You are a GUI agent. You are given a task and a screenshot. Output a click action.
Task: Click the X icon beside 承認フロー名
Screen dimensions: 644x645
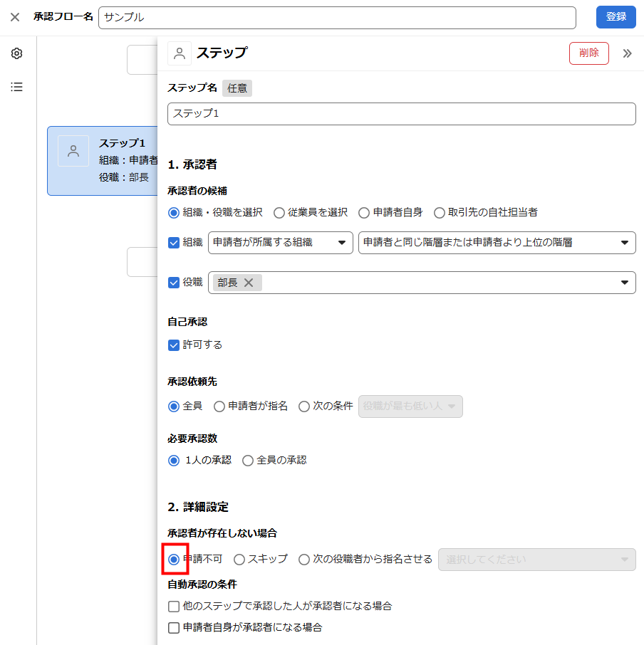click(x=15, y=17)
